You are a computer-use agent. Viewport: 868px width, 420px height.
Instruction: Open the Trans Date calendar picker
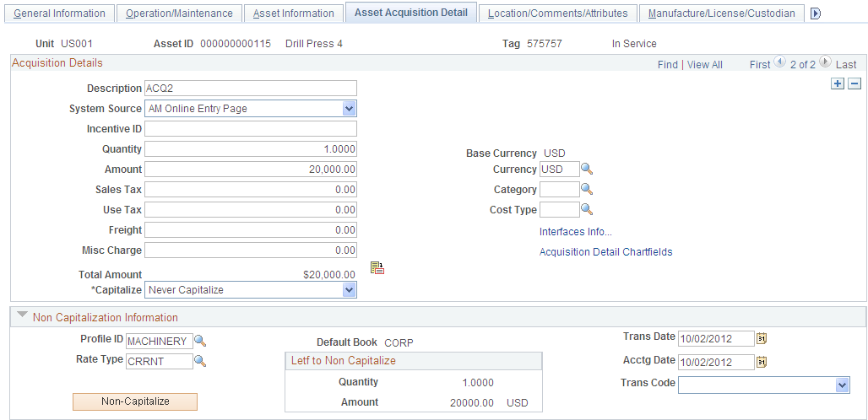pyautogui.click(x=762, y=338)
